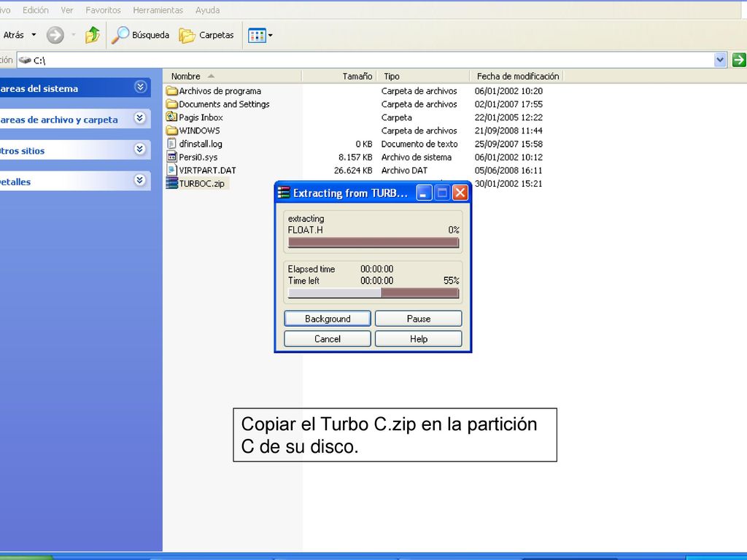Click the 26.624 KB size cell

click(x=353, y=170)
